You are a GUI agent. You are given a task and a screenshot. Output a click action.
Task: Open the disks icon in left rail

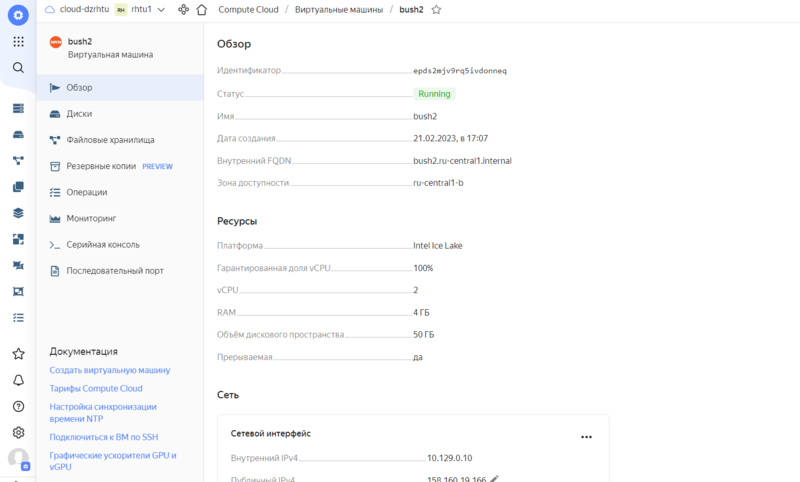[18, 135]
